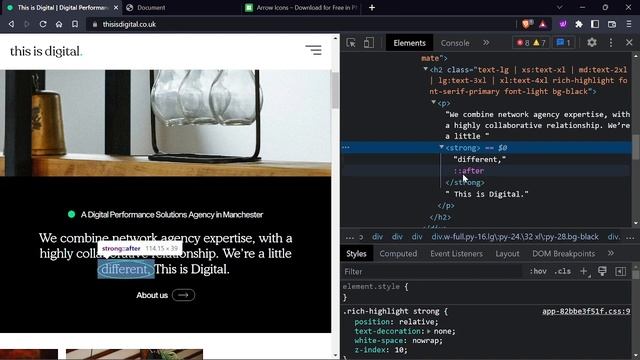Switch to the Elements tab
The image size is (640, 360).
coord(409,43)
